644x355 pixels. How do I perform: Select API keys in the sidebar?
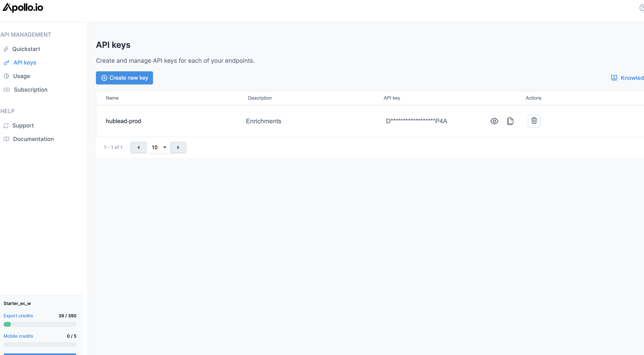tap(24, 63)
